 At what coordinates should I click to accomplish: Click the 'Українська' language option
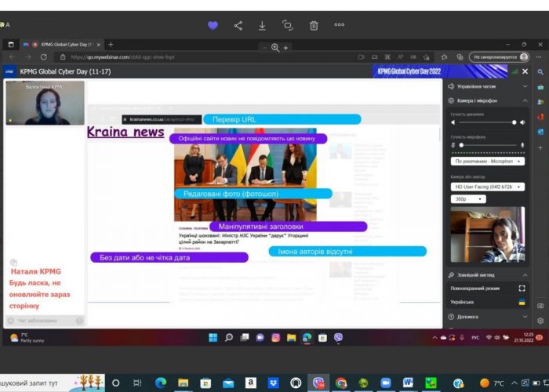click(x=487, y=302)
